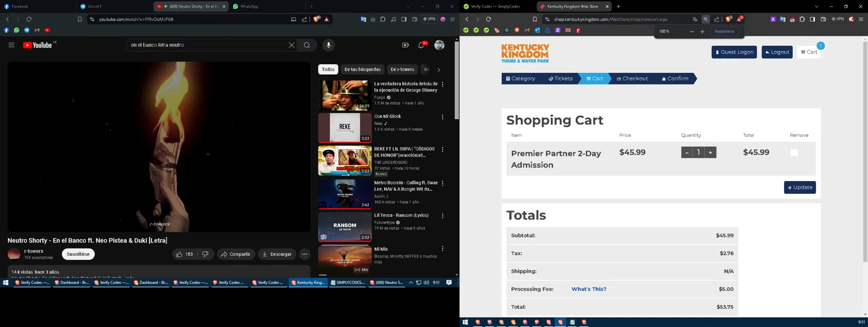Click the taskbar volume icon
The image size is (868, 327).
pyautogui.click(x=426, y=282)
